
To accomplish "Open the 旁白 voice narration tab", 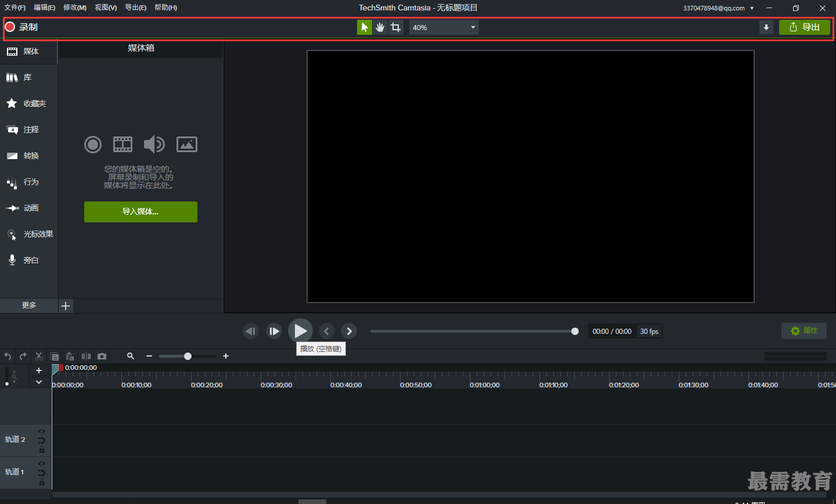I will click(x=28, y=261).
